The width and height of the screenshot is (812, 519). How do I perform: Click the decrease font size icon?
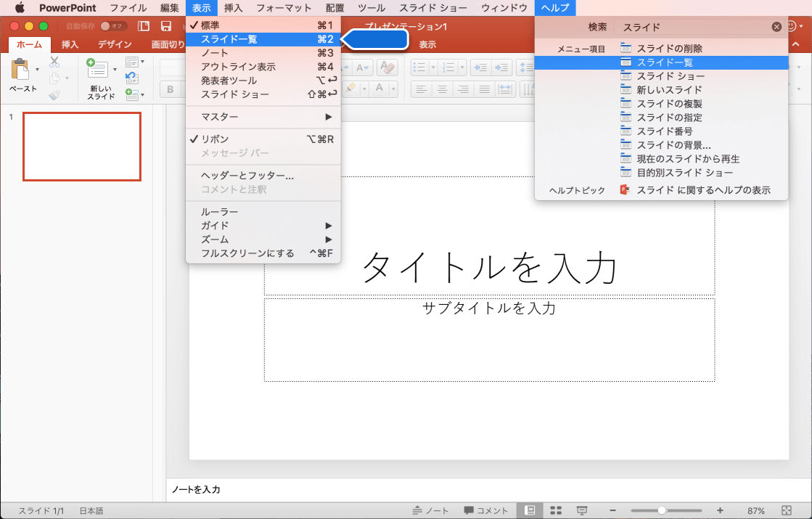tap(361, 68)
